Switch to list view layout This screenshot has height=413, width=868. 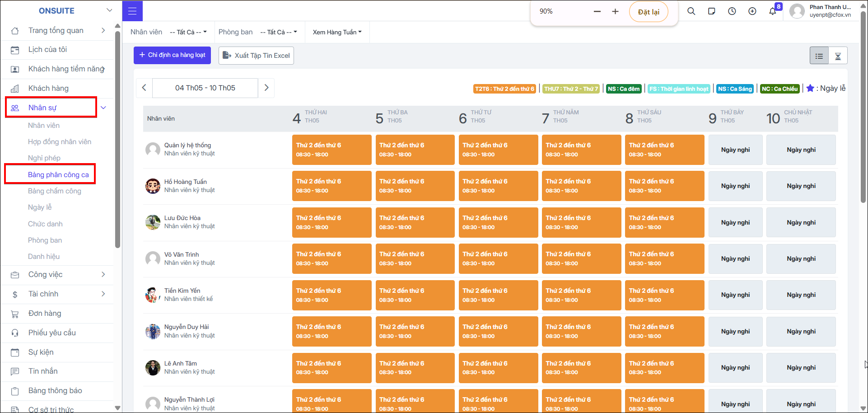tap(819, 56)
